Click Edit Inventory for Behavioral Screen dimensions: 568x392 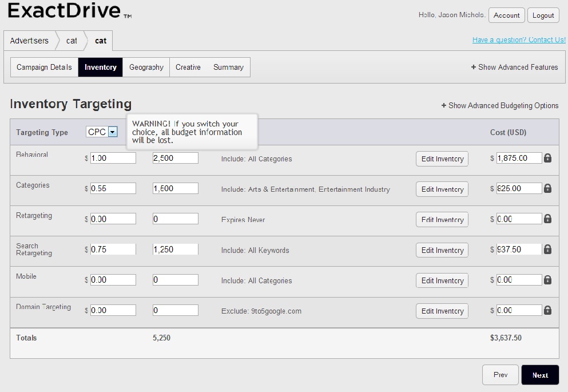pos(442,159)
